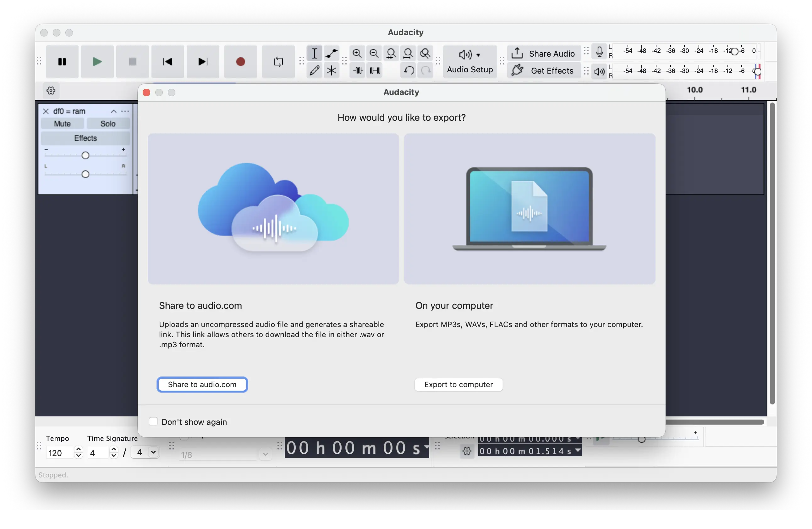812x529 pixels.
Task: Click the vertical scrollbar of the track area
Action: [772, 253]
